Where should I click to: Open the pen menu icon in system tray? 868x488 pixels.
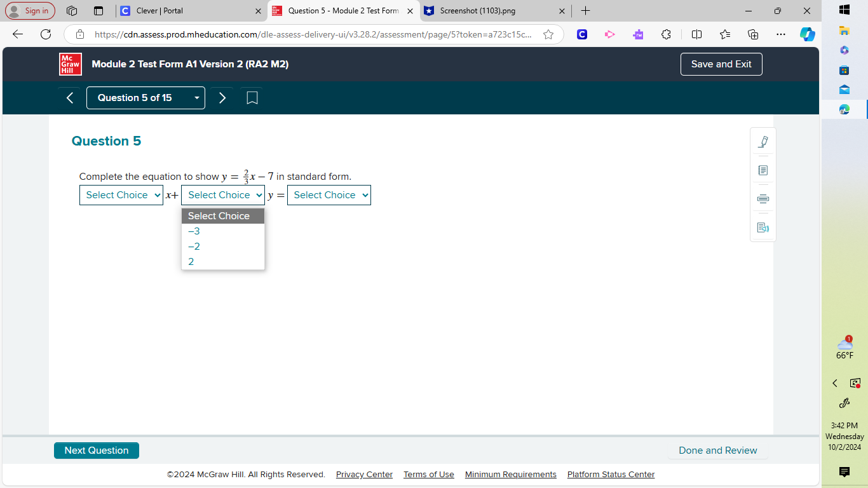click(844, 403)
